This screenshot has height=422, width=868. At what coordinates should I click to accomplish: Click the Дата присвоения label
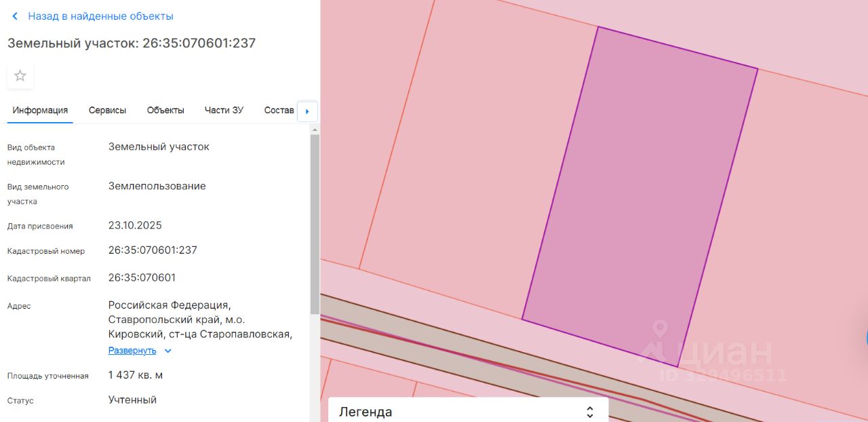tap(40, 227)
